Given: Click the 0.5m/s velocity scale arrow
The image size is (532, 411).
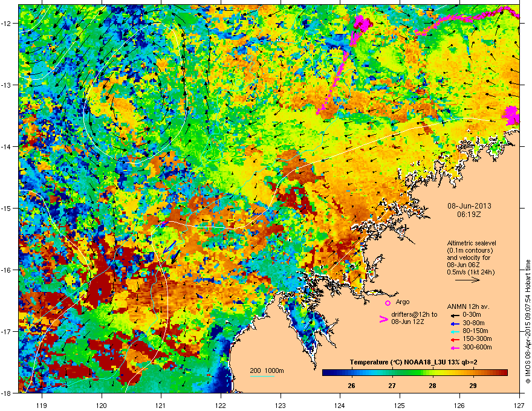Looking at the screenshot, I should coord(467,280).
